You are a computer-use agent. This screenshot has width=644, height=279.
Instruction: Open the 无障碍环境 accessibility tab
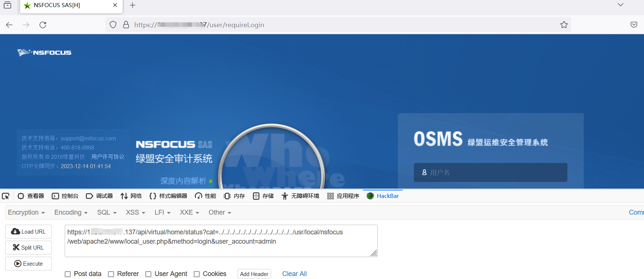pos(300,196)
